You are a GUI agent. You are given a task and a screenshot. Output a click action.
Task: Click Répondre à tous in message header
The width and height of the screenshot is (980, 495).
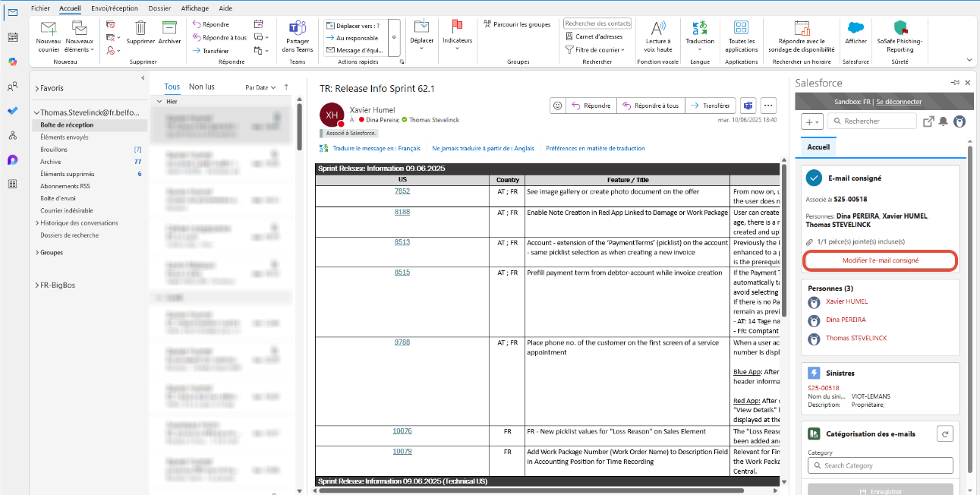651,106
